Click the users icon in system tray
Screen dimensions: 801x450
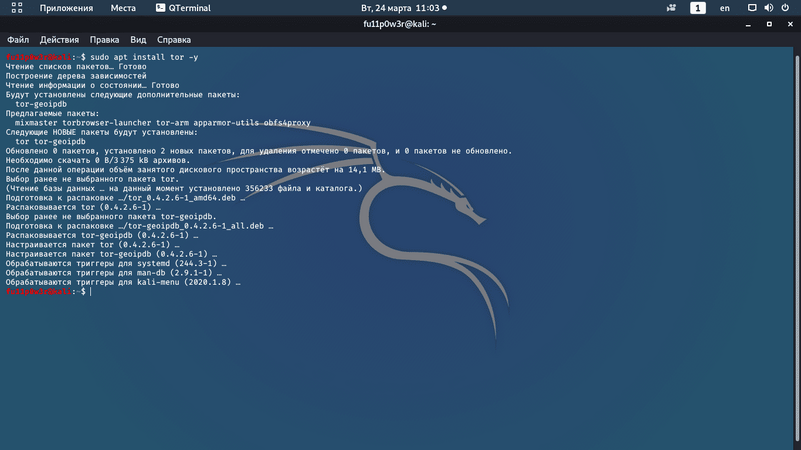point(671,8)
